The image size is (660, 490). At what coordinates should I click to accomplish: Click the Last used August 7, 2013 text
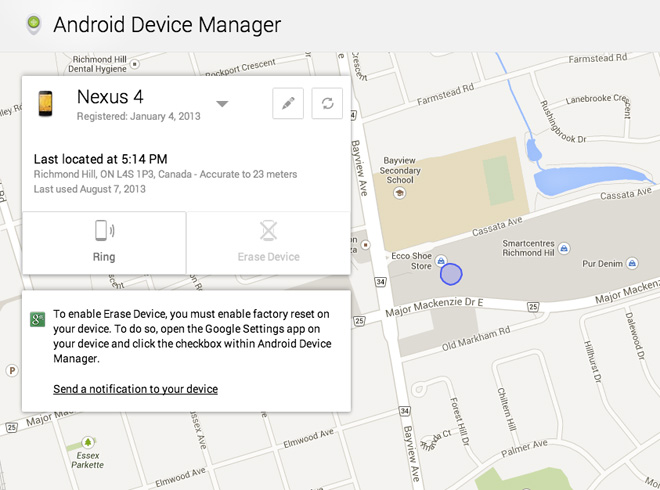pyautogui.click(x=90, y=189)
